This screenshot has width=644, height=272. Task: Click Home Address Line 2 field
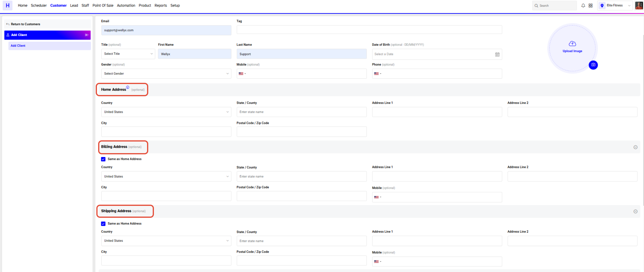(572, 112)
